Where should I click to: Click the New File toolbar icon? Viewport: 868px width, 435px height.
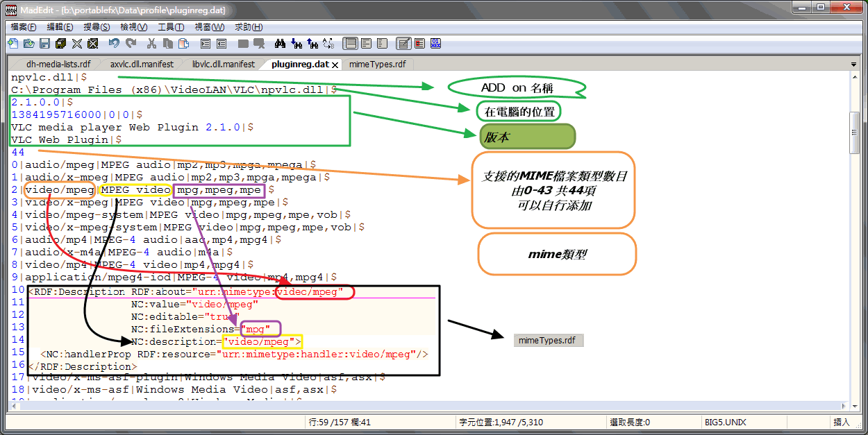click(12, 44)
